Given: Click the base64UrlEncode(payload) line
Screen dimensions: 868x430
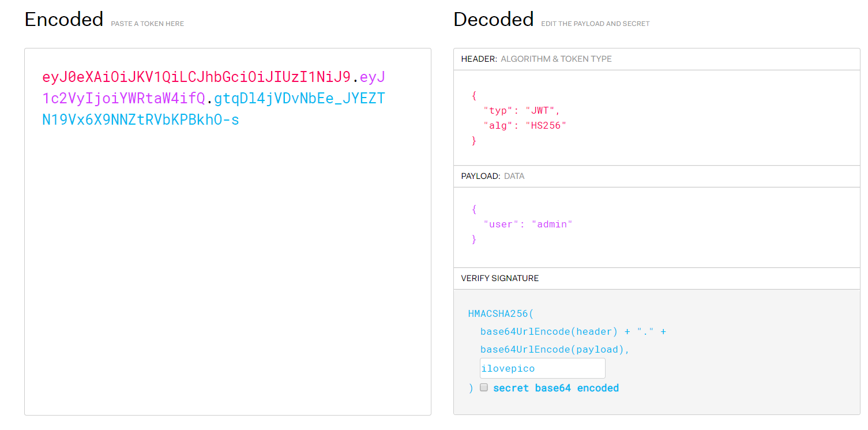Looking at the screenshot, I should pos(555,349).
